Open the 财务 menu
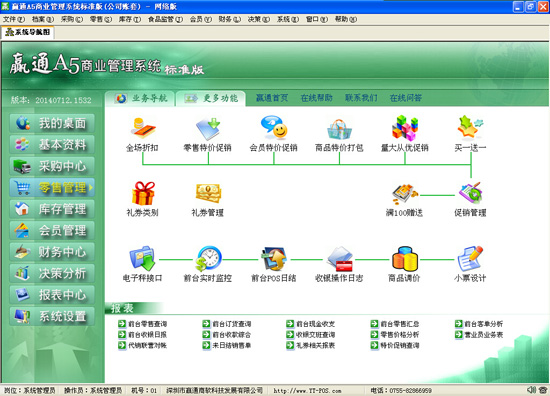Screen dimensions: 550x396 [230, 19]
